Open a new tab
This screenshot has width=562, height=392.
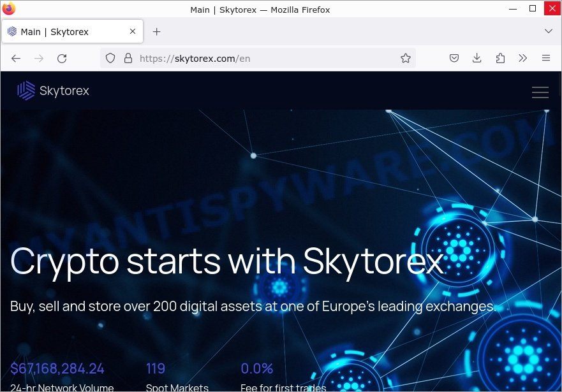pyautogui.click(x=157, y=32)
